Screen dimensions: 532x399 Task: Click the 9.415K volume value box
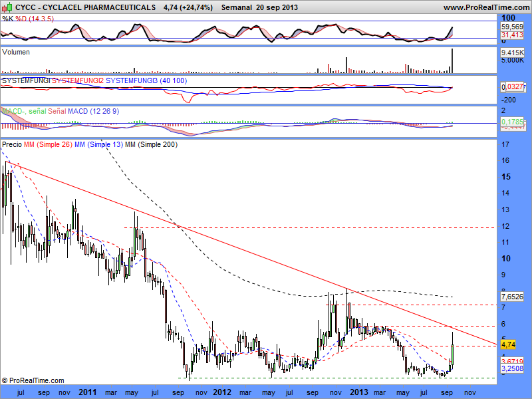tap(512, 53)
